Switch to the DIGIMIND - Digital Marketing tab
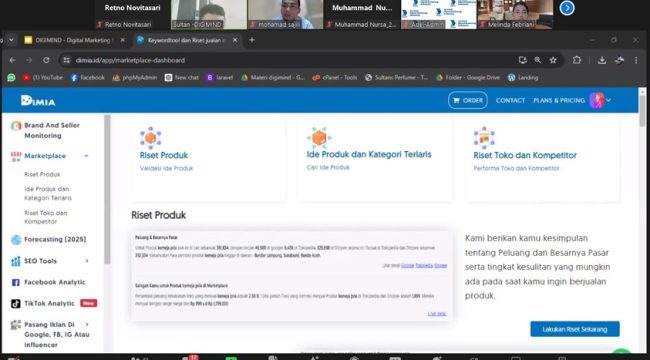The height and width of the screenshot is (360, 650). pos(75,40)
